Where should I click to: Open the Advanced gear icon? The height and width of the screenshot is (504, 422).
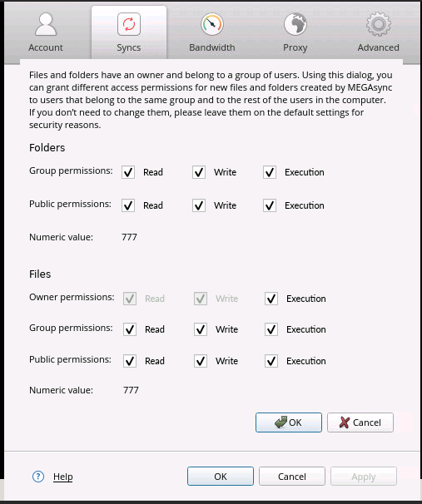pos(378,24)
